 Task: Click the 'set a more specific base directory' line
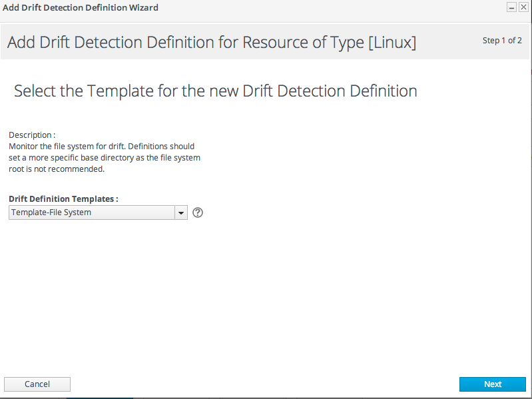click(104, 157)
